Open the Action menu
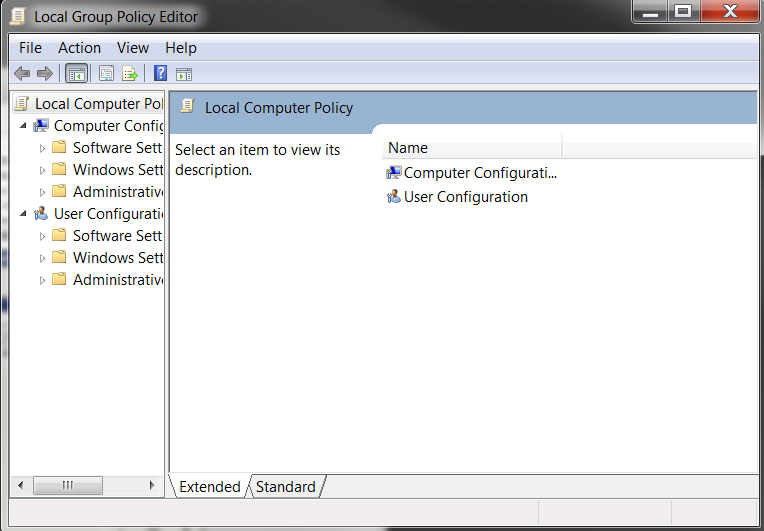Screen dimensions: 764x531 tap(79, 48)
